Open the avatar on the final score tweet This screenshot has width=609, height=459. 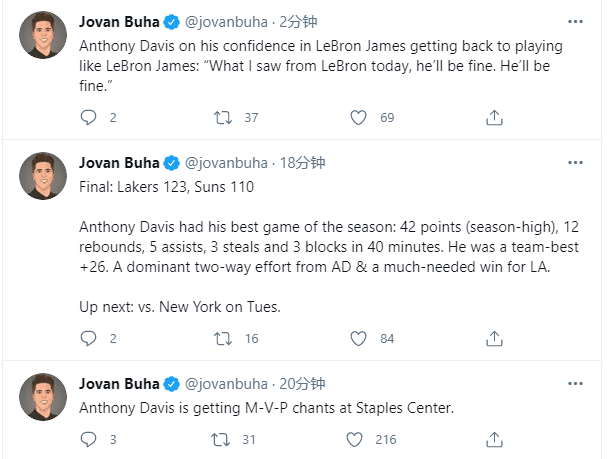tap(43, 176)
